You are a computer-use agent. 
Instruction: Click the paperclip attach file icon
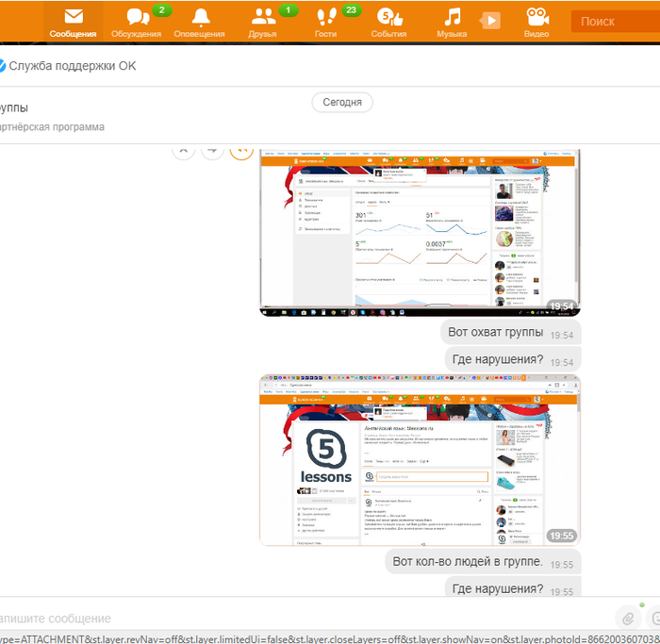coord(626,619)
